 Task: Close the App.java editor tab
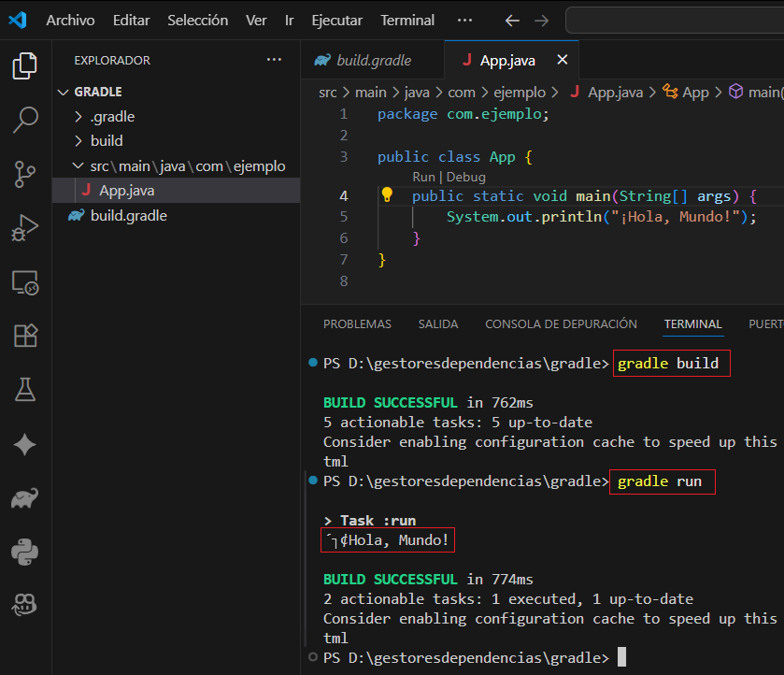(562, 60)
